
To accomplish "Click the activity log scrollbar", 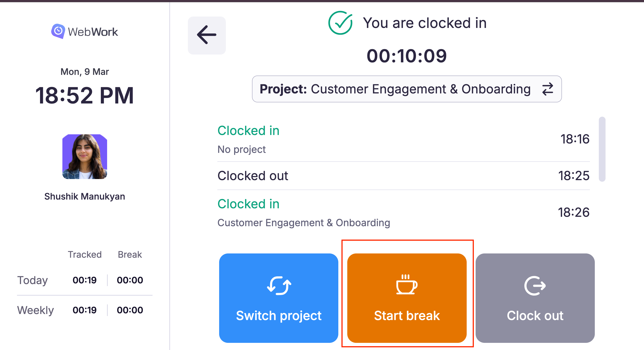I will pos(602,149).
